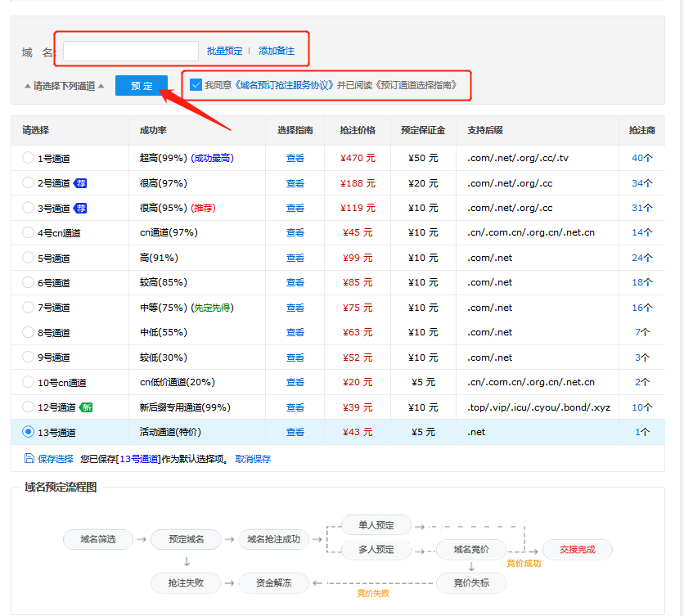Click the blue 预定 button
684x616 pixels.
142,86
